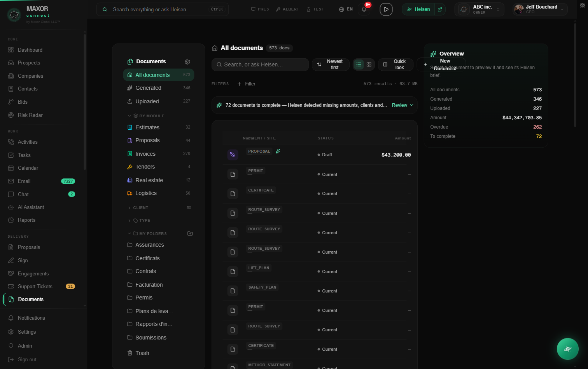The width and height of the screenshot is (588, 369).
Task: Toggle the Quick look panel
Action: [395, 64]
